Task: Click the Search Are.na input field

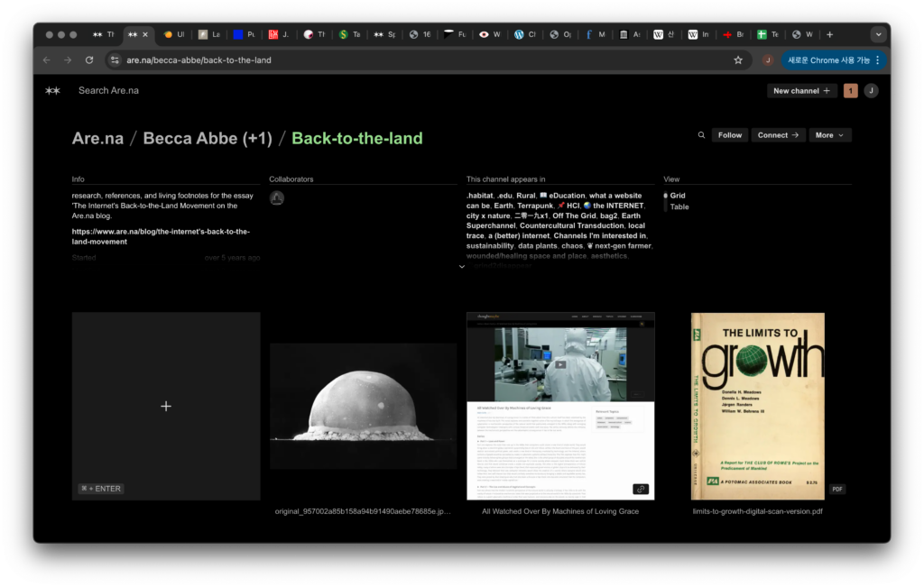Action: (x=108, y=90)
